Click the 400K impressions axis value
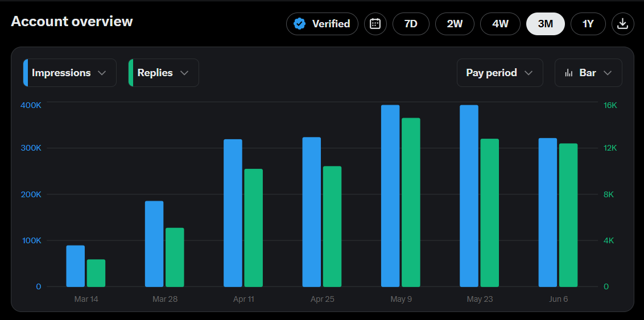The image size is (644, 320). coord(31,106)
